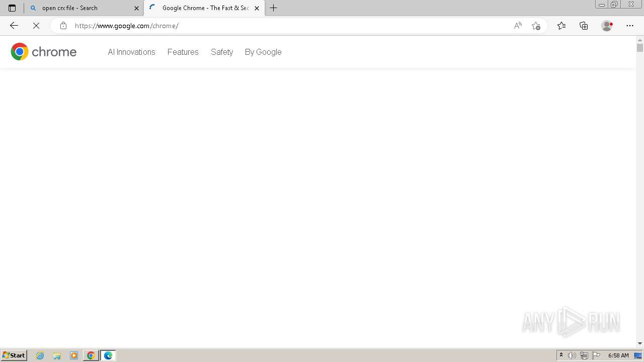The image size is (644, 362).
Task: Click the vertical scrollbar thumb
Action: coord(640,48)
